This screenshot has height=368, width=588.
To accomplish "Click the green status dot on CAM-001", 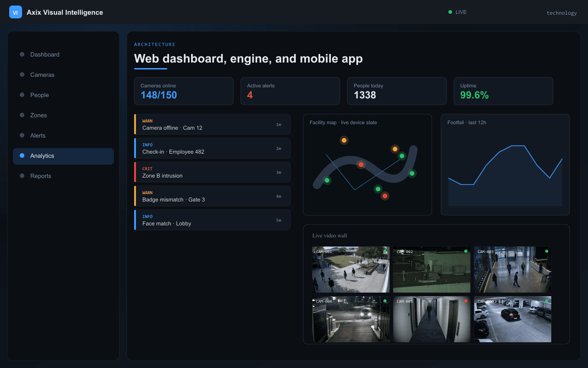I will [x=385, y=251].
